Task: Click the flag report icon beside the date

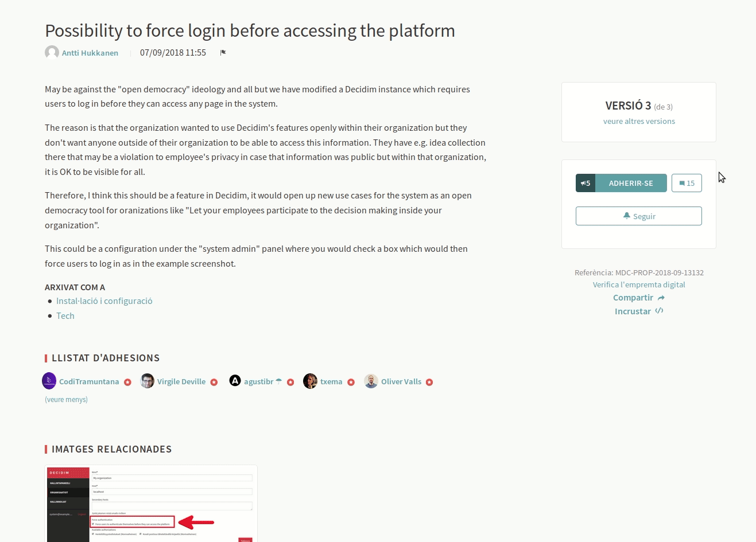Action: (x=223, y=53)
